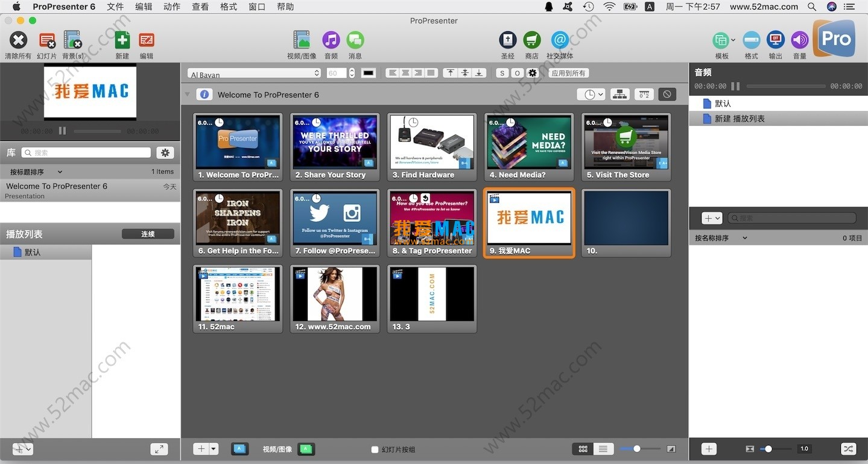The width and height of the screenshot is (868, 464).
Task: Toggle the 幻灯片按组 checkbox
Action: tap(375, 450)
